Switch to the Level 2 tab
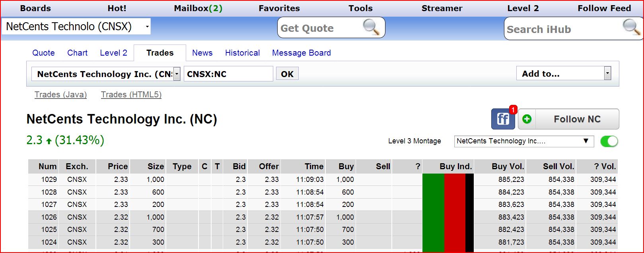Viewport: 644px width, 253px height. pyautogui.click(x=113, y=53)
